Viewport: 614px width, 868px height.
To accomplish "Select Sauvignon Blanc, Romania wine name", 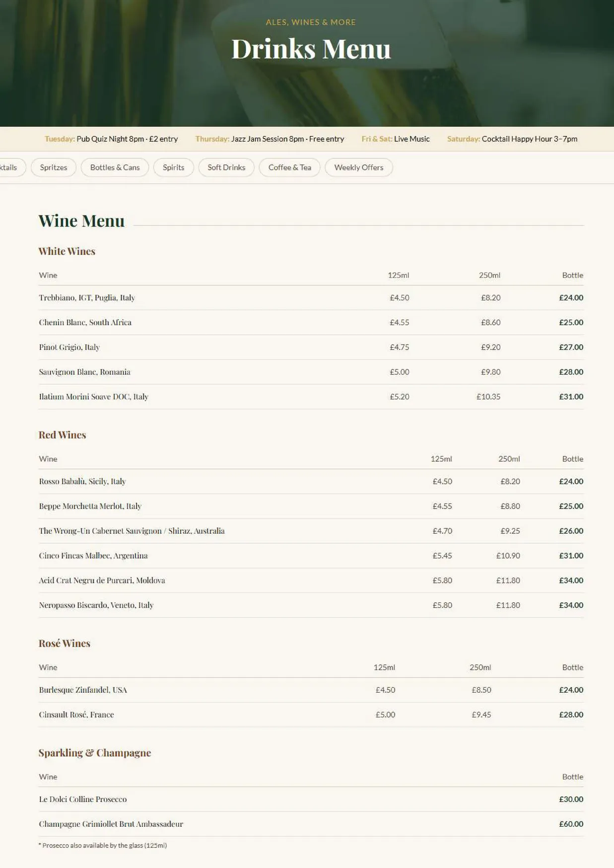I will [x=85, y=372].
